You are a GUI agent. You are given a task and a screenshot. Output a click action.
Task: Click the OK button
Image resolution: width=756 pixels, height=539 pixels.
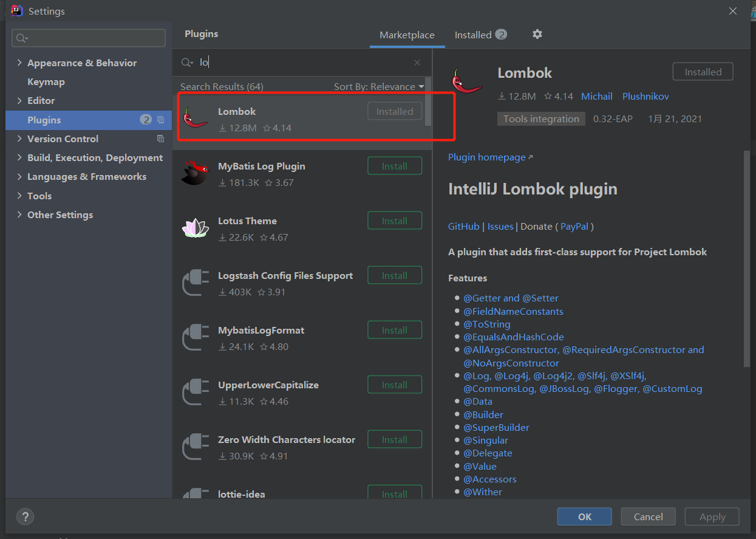pyautogui.click(x=584, y=517)
